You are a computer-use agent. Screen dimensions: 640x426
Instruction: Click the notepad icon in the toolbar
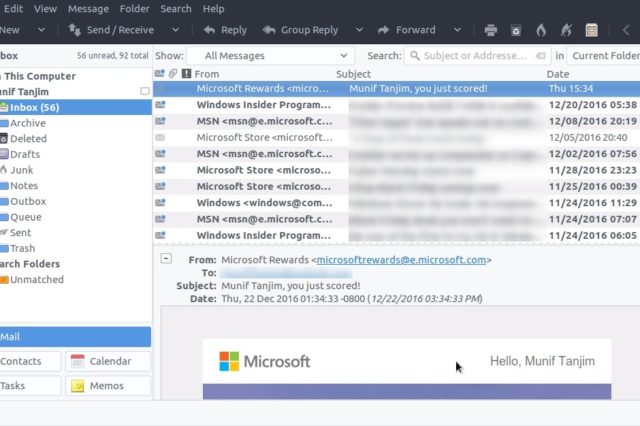coord(591,30)
